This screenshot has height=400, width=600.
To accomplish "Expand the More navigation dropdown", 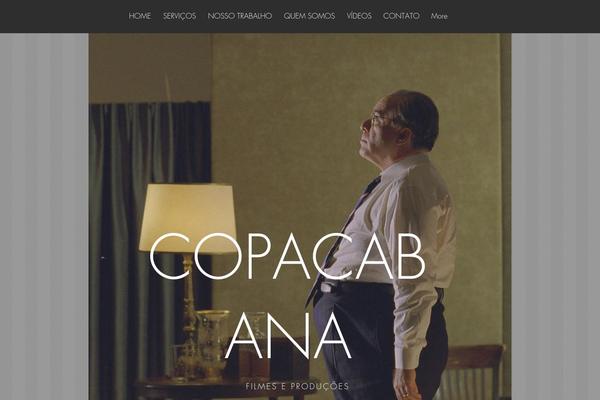I will [439, 16].
